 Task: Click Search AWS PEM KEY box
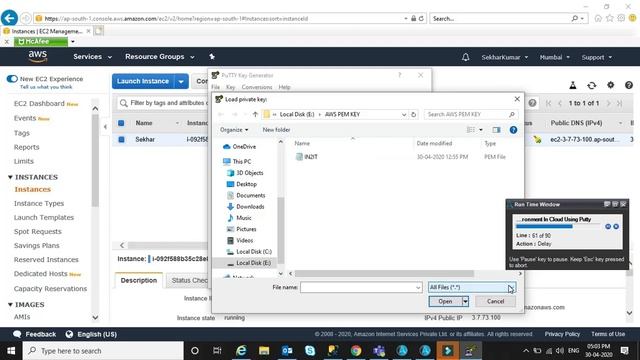pyautogui.click(x=470, y=114)
